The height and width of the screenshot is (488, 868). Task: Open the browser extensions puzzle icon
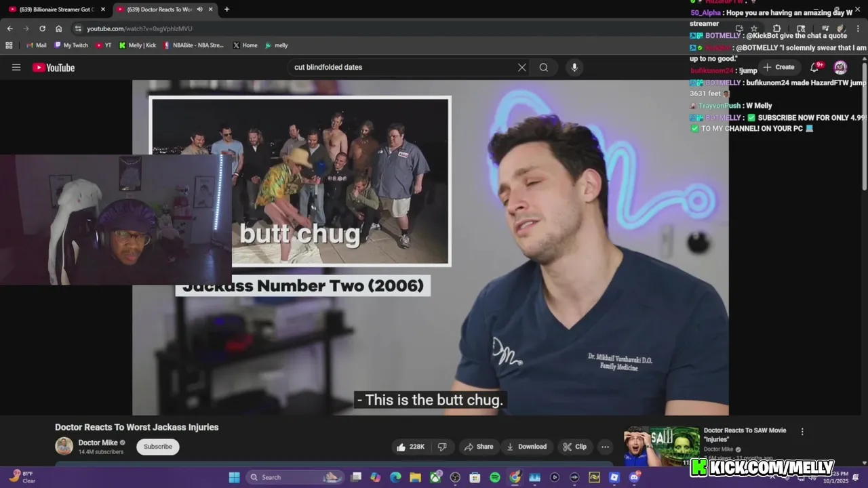click(x=777, y=28)
